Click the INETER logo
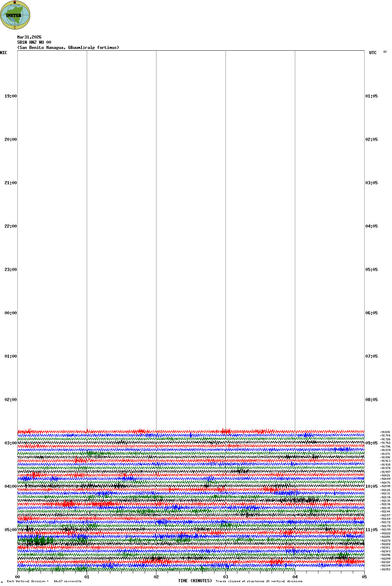The image size is (392, 586). pyautogui.click(x=15, y=15)
